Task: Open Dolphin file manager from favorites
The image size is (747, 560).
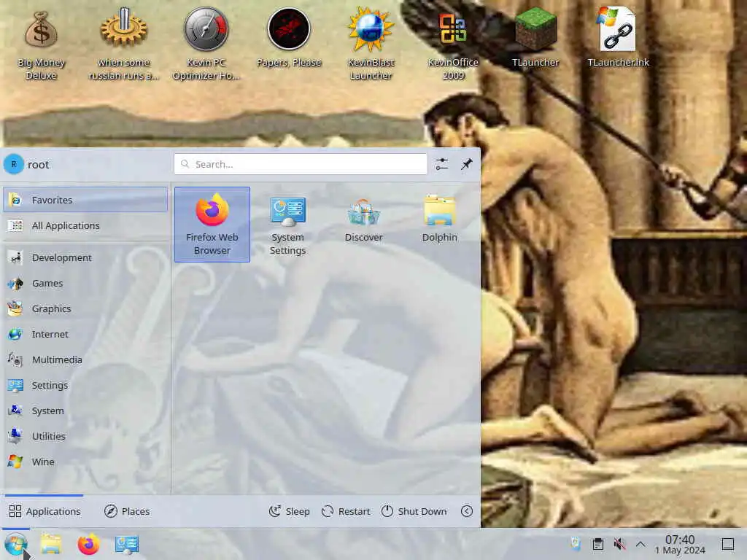Action: [x=439, y=219]
